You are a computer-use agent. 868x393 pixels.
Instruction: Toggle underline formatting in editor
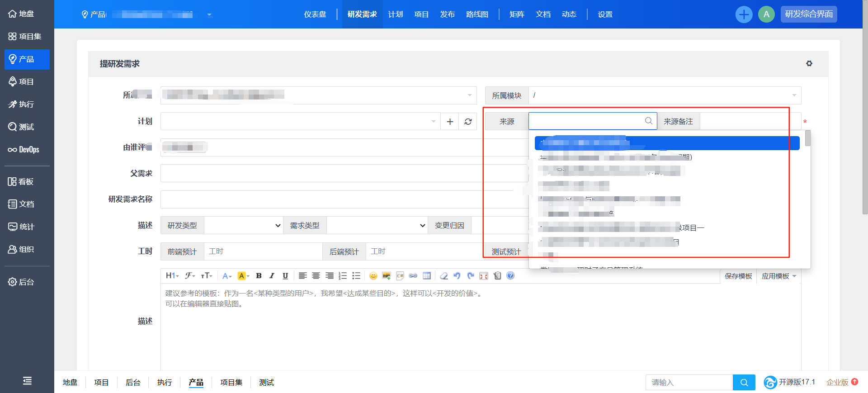coord(285,276)
